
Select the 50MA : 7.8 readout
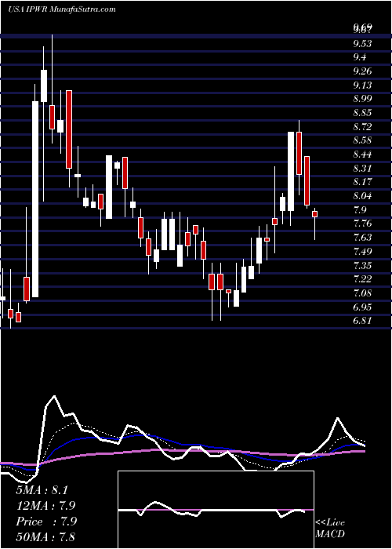pyautogui.click(x=46, y=537)
